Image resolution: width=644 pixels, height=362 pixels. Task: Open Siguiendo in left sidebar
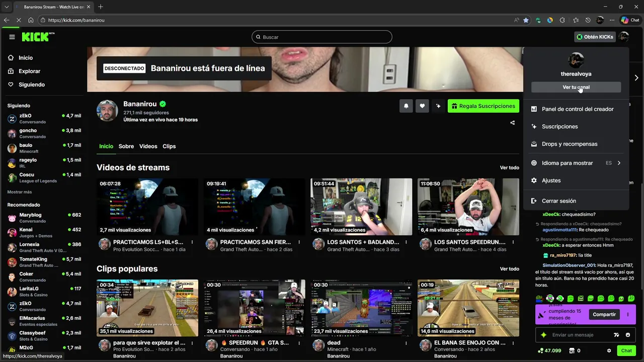point(32,84)
